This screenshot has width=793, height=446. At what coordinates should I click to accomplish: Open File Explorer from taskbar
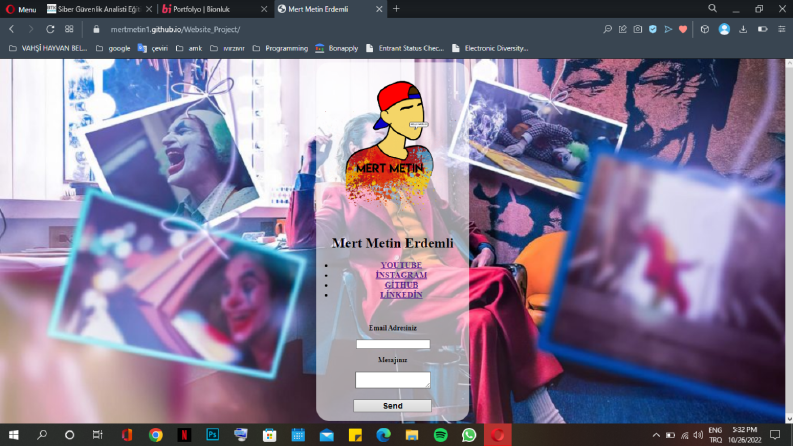click(x=412, y=435)
